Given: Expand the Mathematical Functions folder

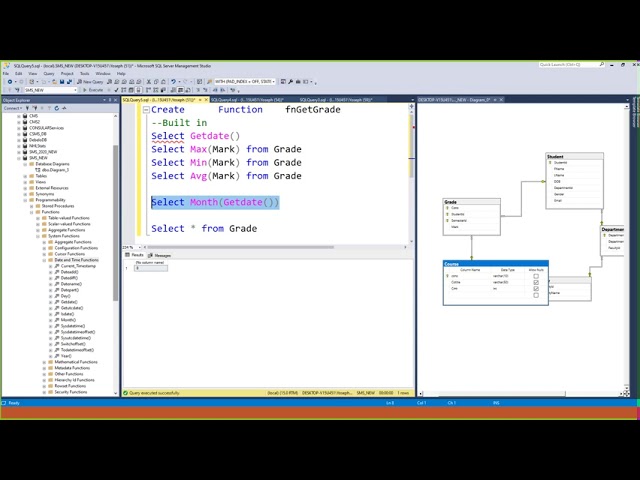Looking at the screenshot, I should (x=44, y=362).
